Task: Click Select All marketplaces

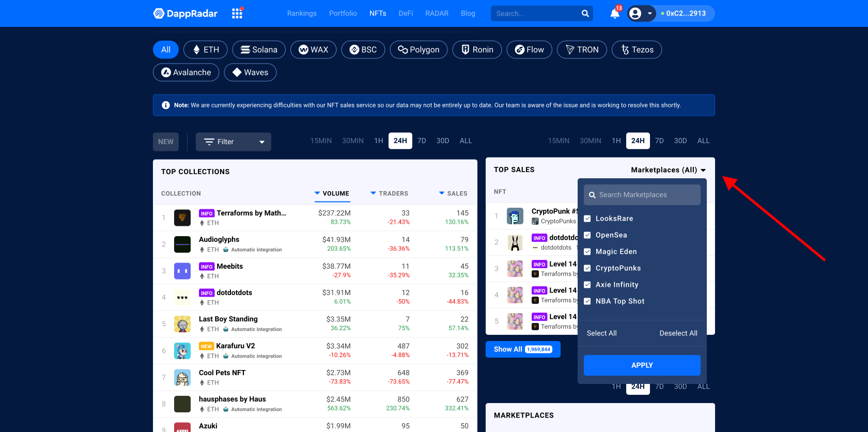Action: pos(602,333)
